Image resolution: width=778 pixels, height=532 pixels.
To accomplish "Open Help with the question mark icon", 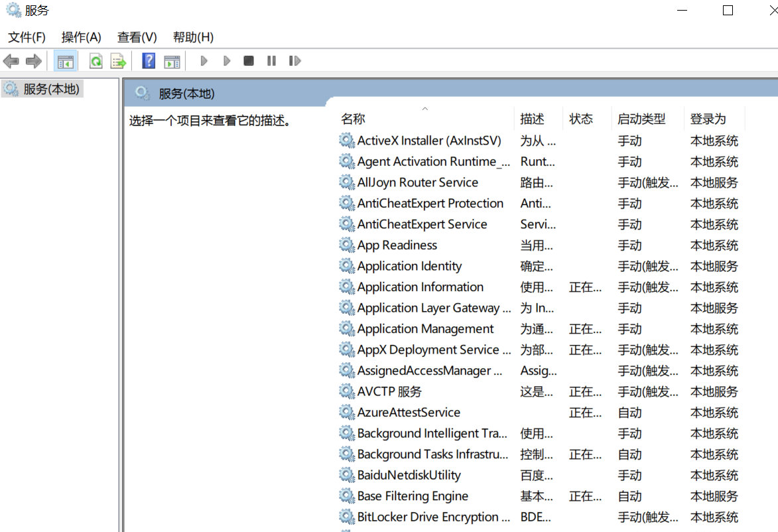I will click(149, 61).
